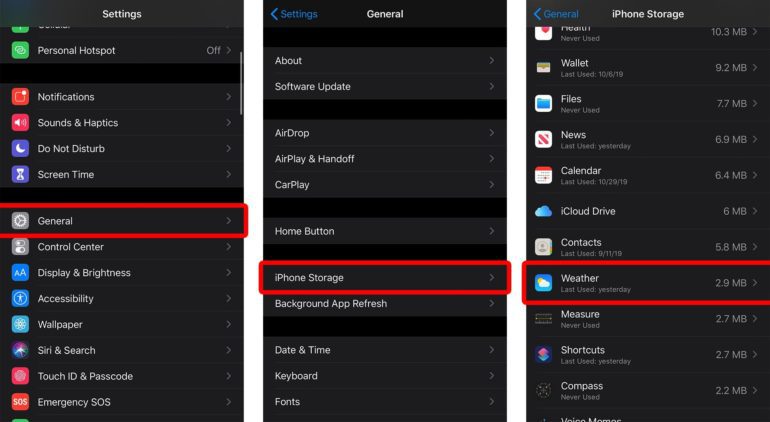This screenshot has height=422, width=770.
Task: Tap the Do Not Disturb moon icon
Action: pos(20,149)
